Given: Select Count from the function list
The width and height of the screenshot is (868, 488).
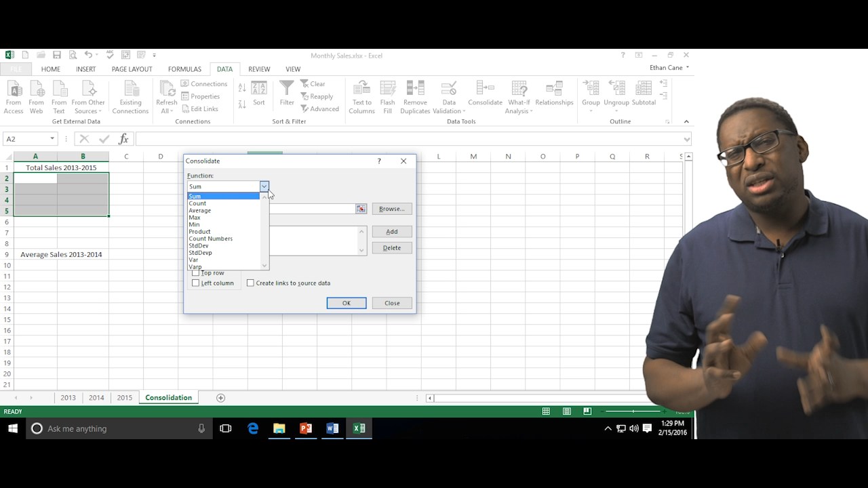Looking at the screenshot, I should [x=223, y=203].
